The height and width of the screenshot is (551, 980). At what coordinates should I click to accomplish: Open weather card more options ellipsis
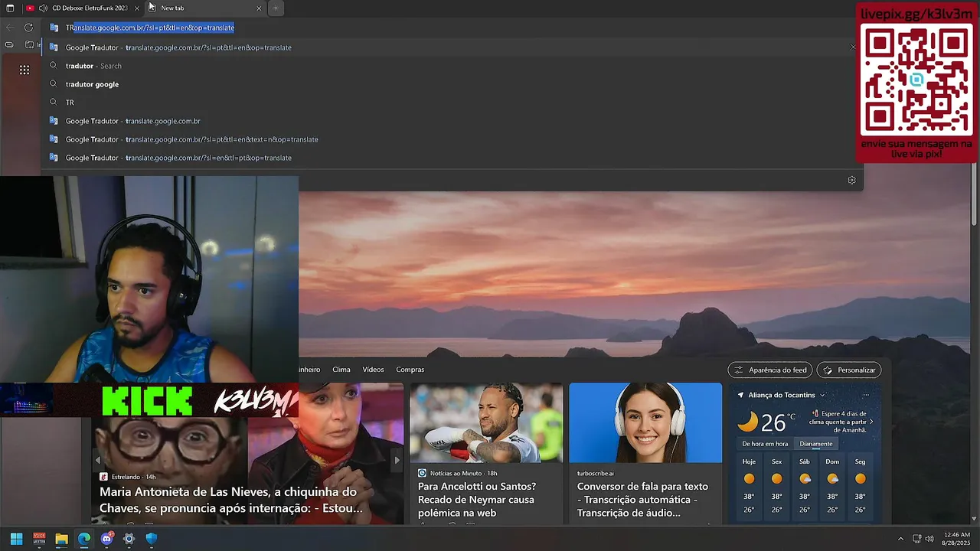866,395
